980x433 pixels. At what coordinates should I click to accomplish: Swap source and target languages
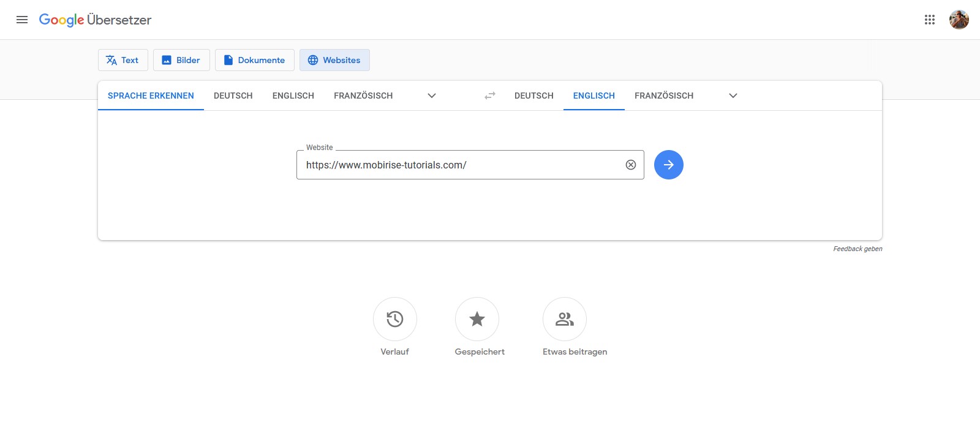tap(489, 96)
